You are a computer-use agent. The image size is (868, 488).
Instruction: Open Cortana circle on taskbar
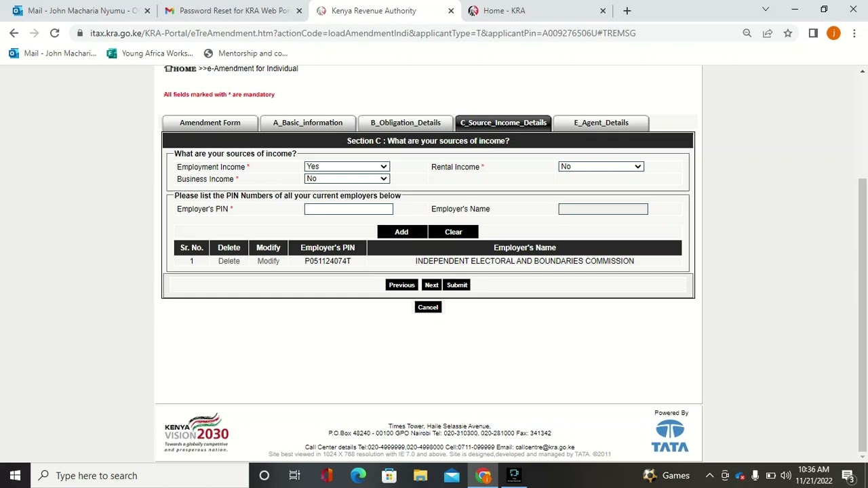coord(264,475)
